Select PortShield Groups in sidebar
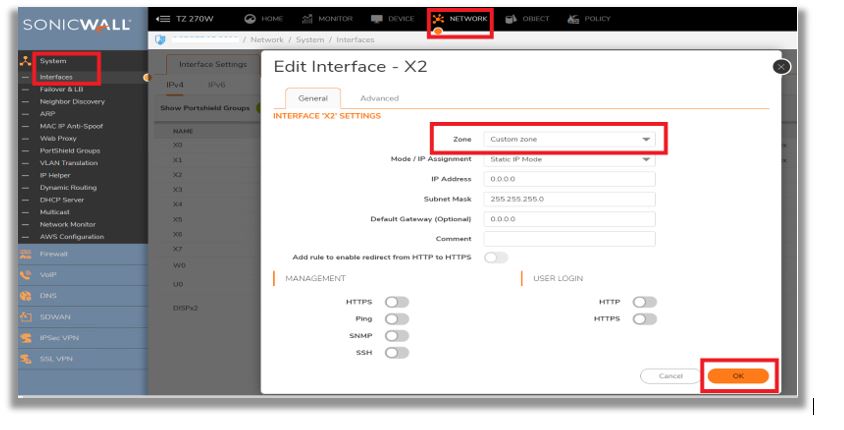 (x=70, y=151)
